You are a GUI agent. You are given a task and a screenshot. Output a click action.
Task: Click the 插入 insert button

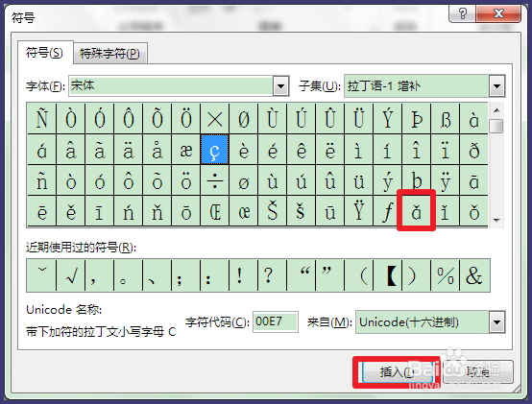[397, 372]
